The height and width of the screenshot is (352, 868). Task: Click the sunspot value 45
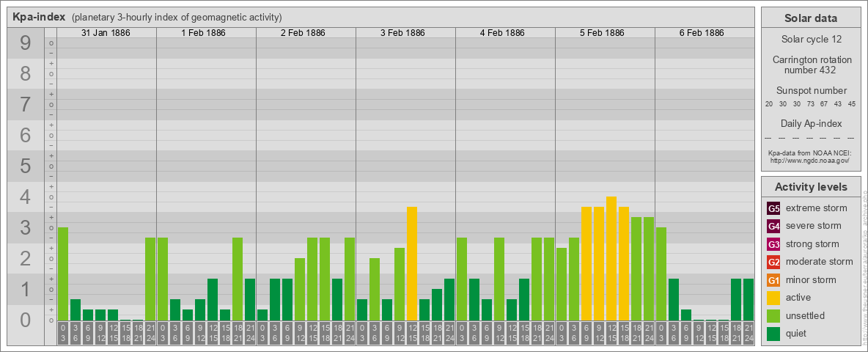click(851, 104)
